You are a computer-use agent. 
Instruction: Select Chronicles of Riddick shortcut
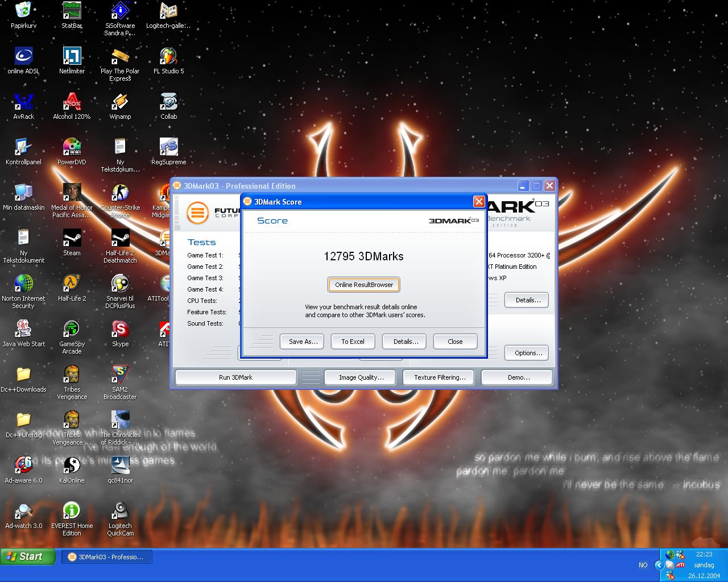tap(120, 427)
